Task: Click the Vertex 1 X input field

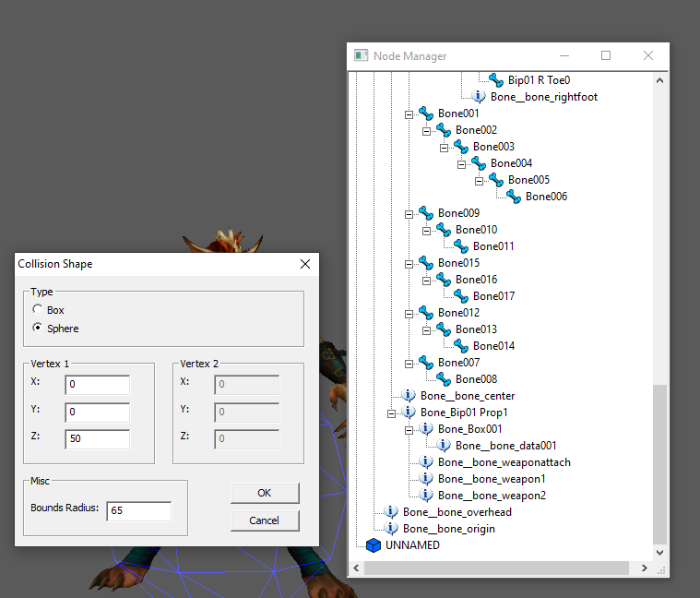Action: click(x=98, y=385)
